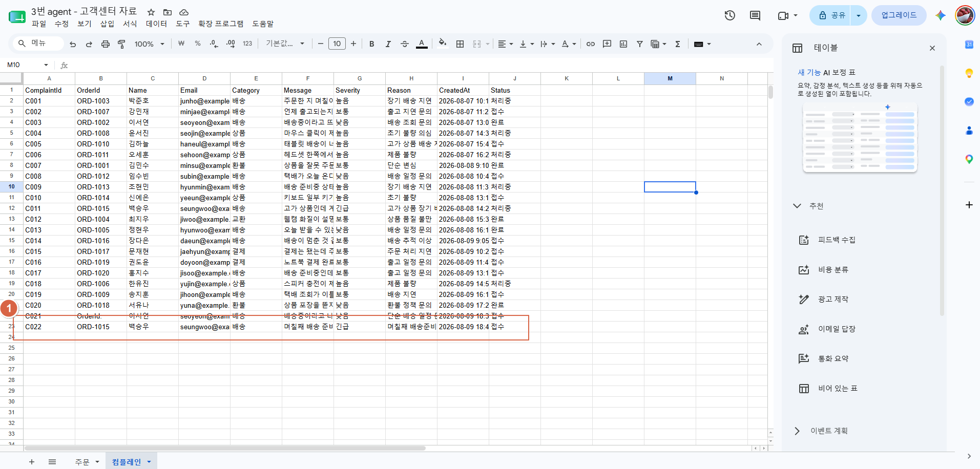Open the 컴플레인 sheet tab dropdown arrow
Viewport: 980px width, 469px height.
149,462
